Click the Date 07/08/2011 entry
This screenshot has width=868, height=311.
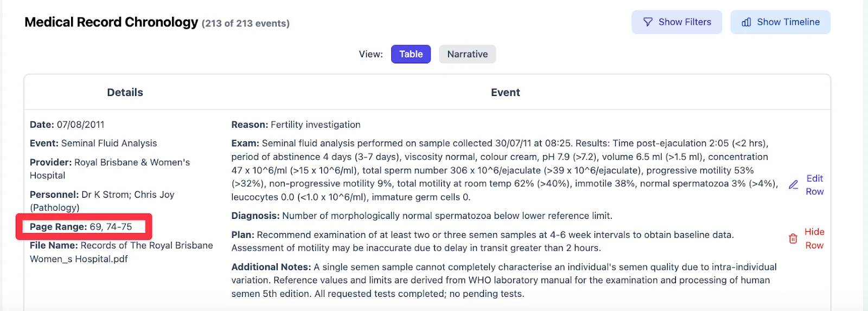pos(67,125)
